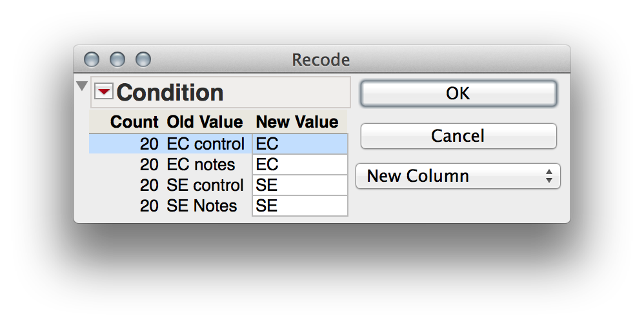Open the New Column dropdown
The height and width of the screenshot is (325, 644).
point(458,176)
